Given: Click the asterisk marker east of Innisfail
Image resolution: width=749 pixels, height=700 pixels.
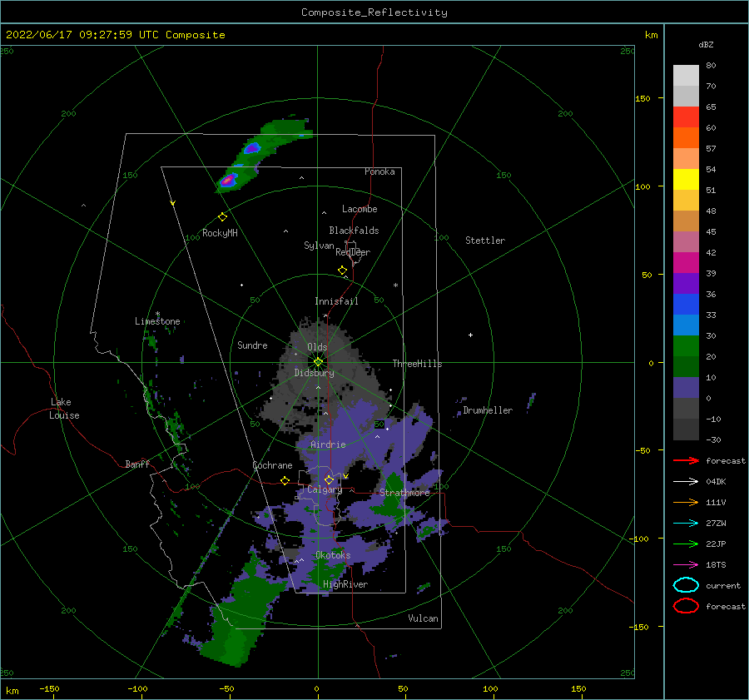Looking at the screenshot, I should [x=395, y=285].
